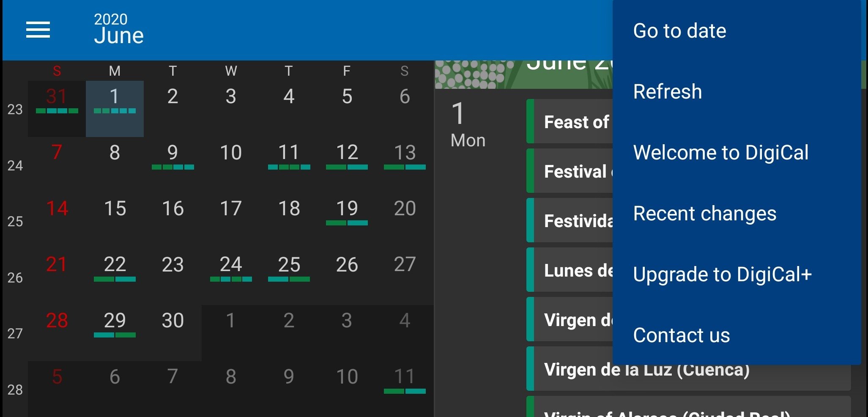Open the 2020 June month title

[118, 30]
